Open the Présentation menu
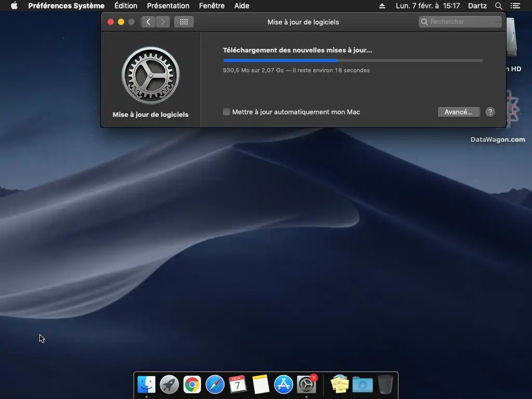Image resolution: width=532 pixels, height=399 pixels. click(168, 6)
